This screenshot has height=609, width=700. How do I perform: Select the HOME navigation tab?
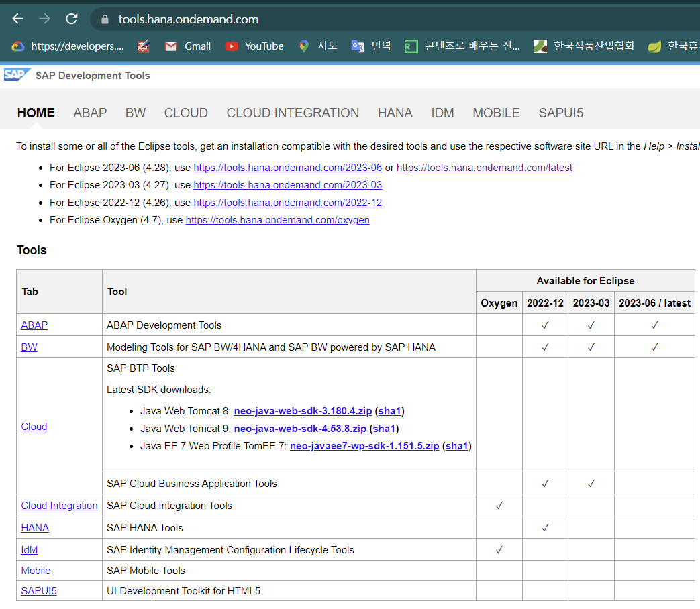coord(36,113)
